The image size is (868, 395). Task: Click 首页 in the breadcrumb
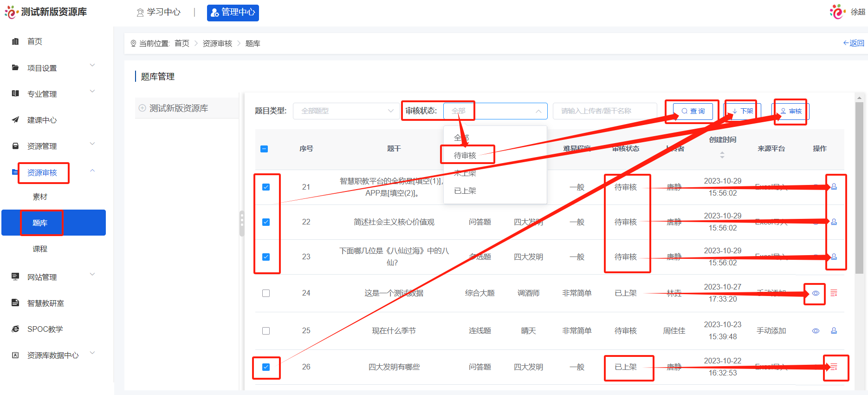click(182, 43)
